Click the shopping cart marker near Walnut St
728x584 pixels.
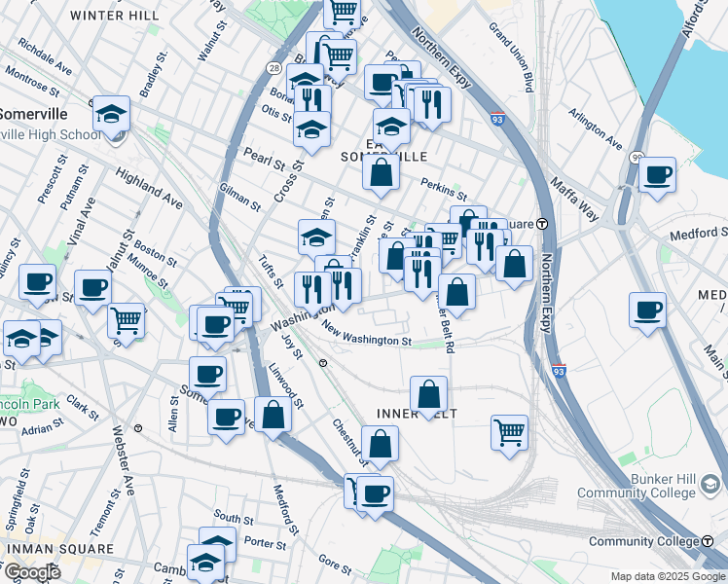pyautogui.click(x=126, y=319)
